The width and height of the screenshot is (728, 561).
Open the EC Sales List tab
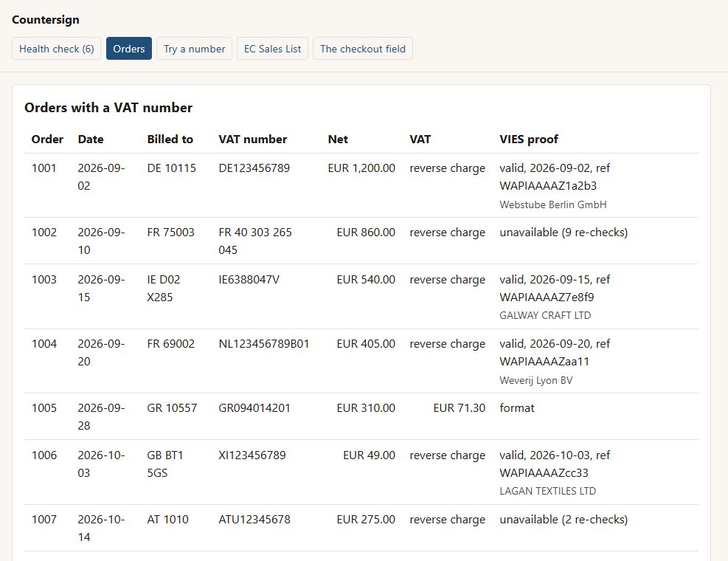(x=272, y=49)
